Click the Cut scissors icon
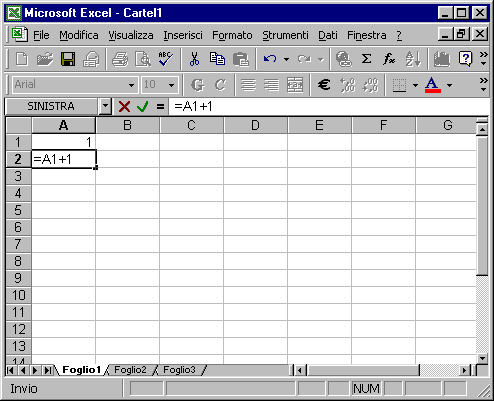Screen dimensions: 494x401 click(x=194, y=59)
